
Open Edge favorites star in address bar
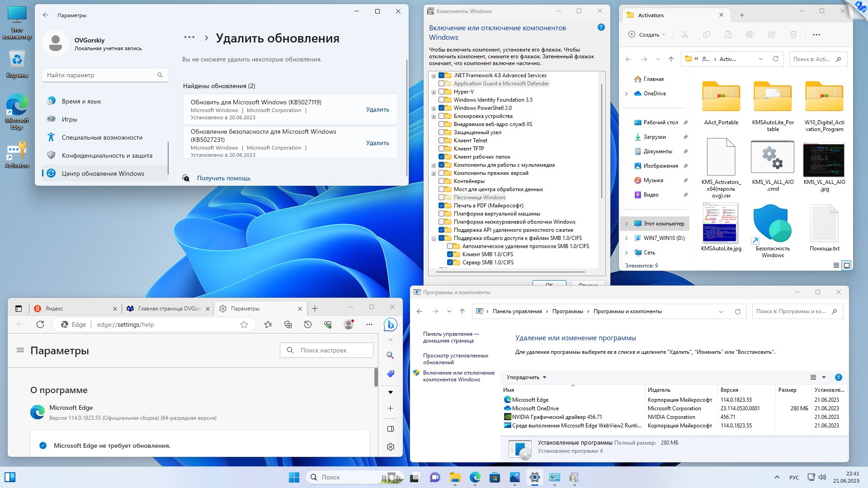[x=244, y=324]
